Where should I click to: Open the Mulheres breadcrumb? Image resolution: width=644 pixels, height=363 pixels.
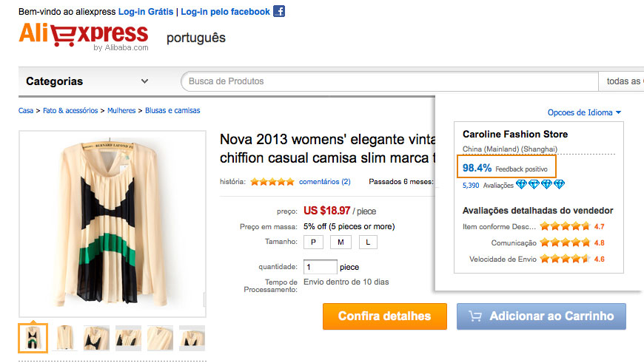[x=121, y=110]
